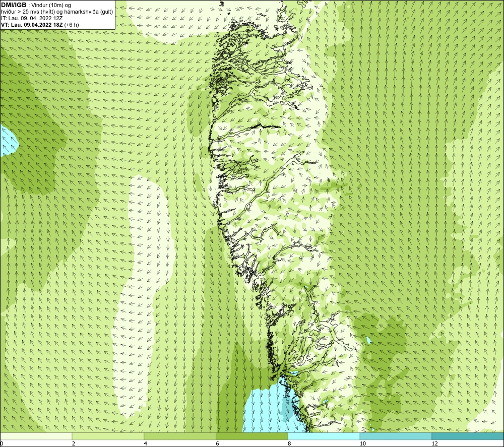Click the 6-8 m/s dark green swatch

[252, 436]
